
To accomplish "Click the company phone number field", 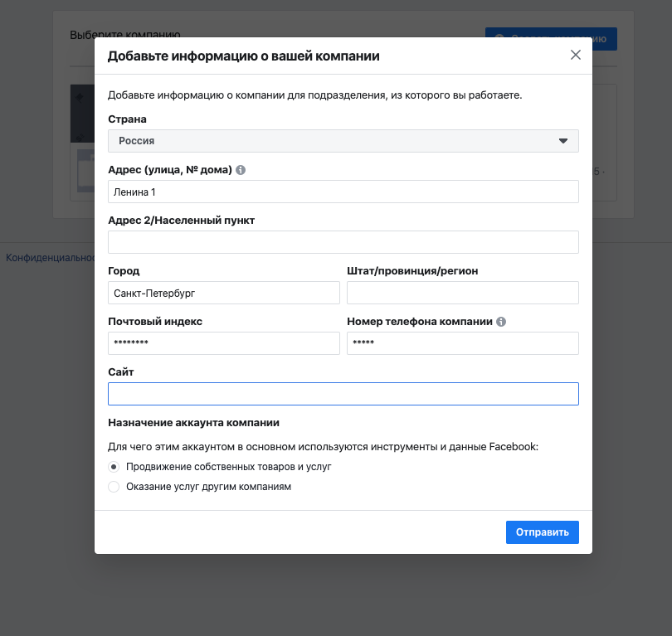I will pos(463,343).
